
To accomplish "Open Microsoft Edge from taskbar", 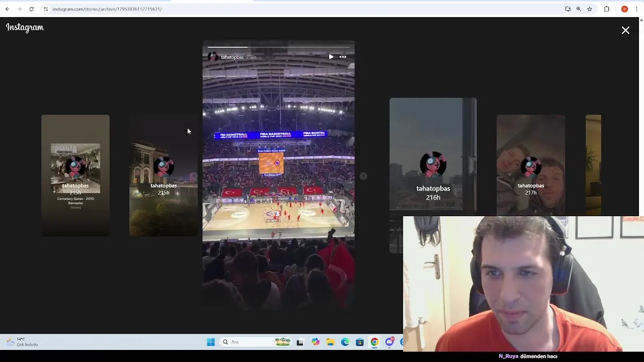I will point(345,342).
